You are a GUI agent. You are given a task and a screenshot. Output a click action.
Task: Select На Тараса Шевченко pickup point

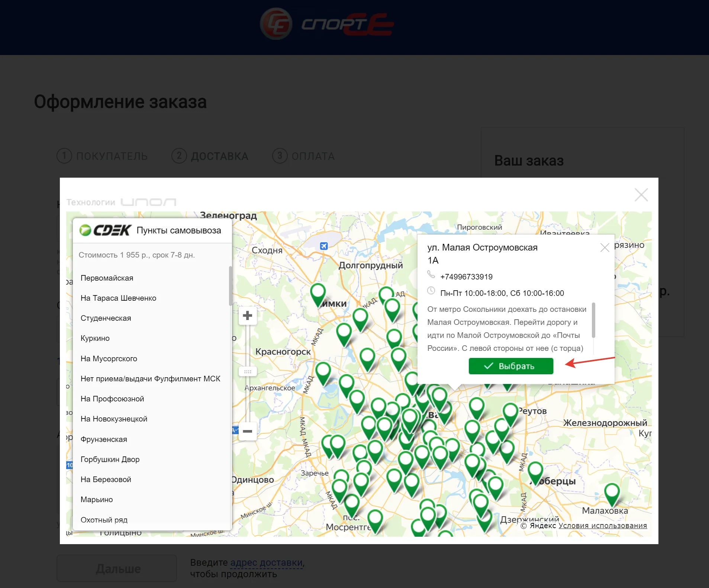pos(118,298)
